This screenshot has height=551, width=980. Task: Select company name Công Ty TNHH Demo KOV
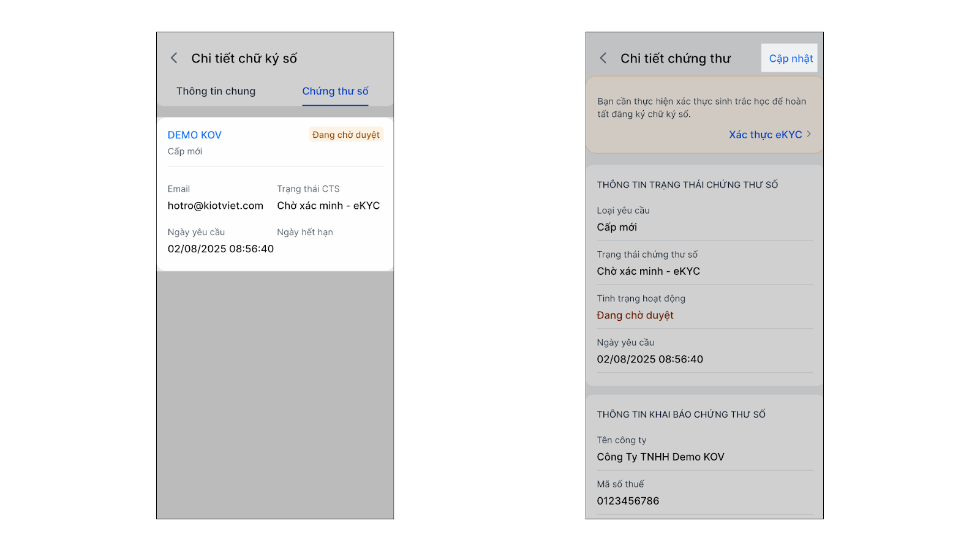660,457
